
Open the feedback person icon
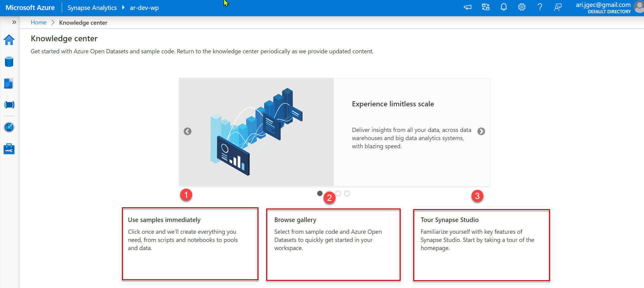pos(558,7)
